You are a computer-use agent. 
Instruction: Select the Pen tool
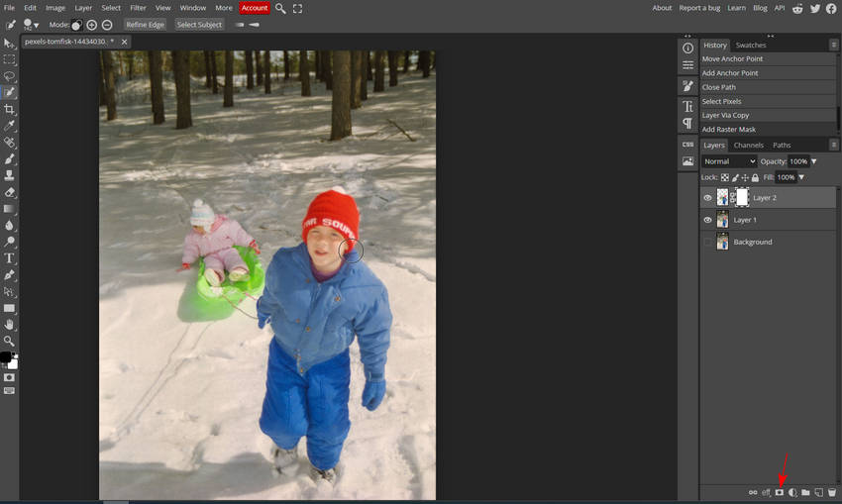tap(9, 275)
